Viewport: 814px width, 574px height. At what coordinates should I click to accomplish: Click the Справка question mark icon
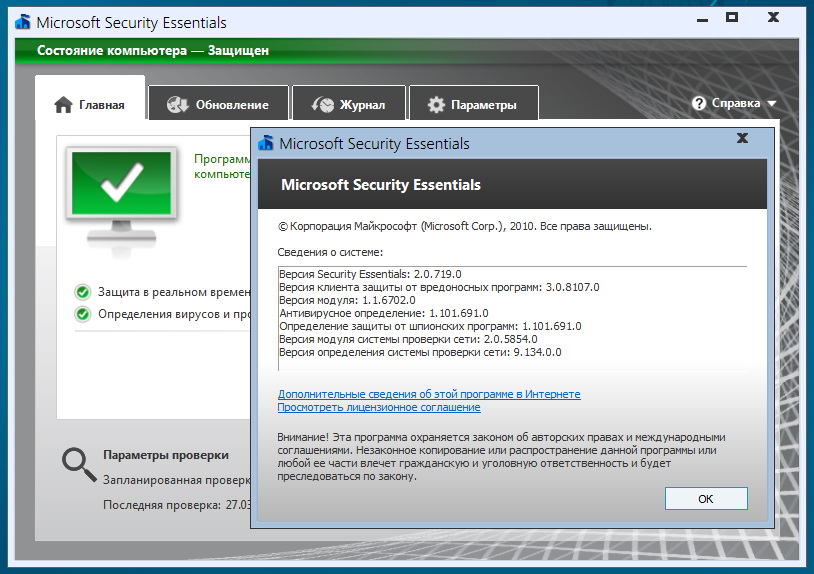pos(699,103)
